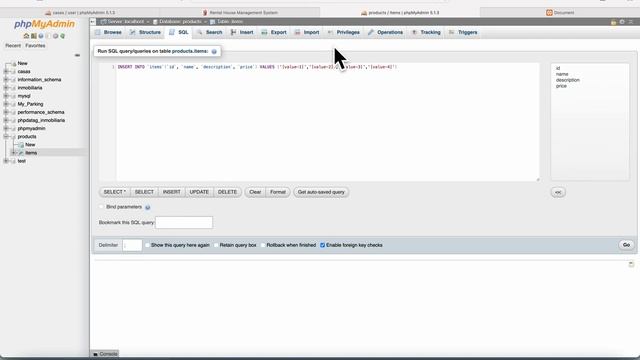
Task: Expand the casas database node
Action: tap(6, 71)
